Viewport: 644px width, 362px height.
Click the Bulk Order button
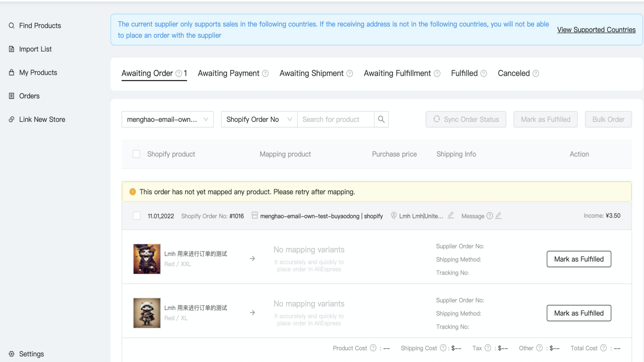click(608, 119)
